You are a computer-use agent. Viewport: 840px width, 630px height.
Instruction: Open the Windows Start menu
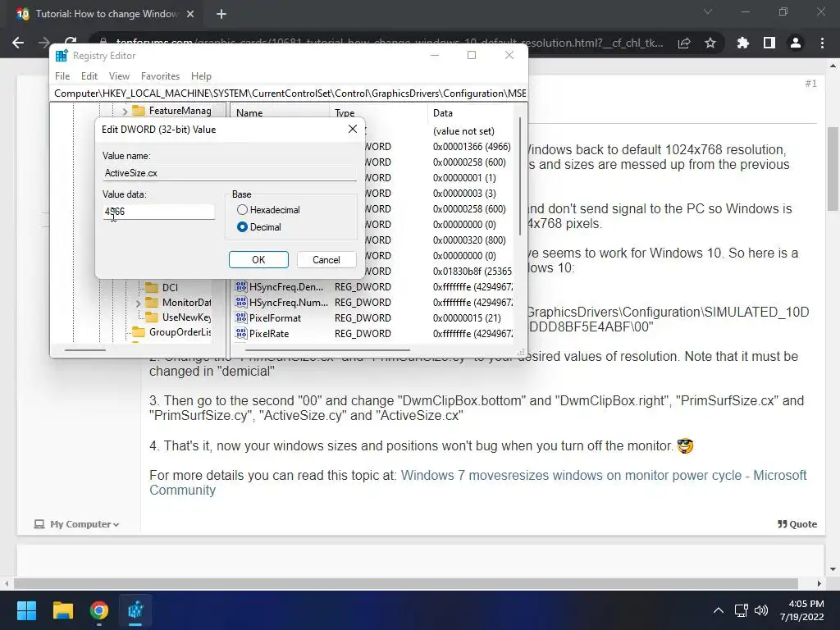pyautogui.click(x=26, y=610)
